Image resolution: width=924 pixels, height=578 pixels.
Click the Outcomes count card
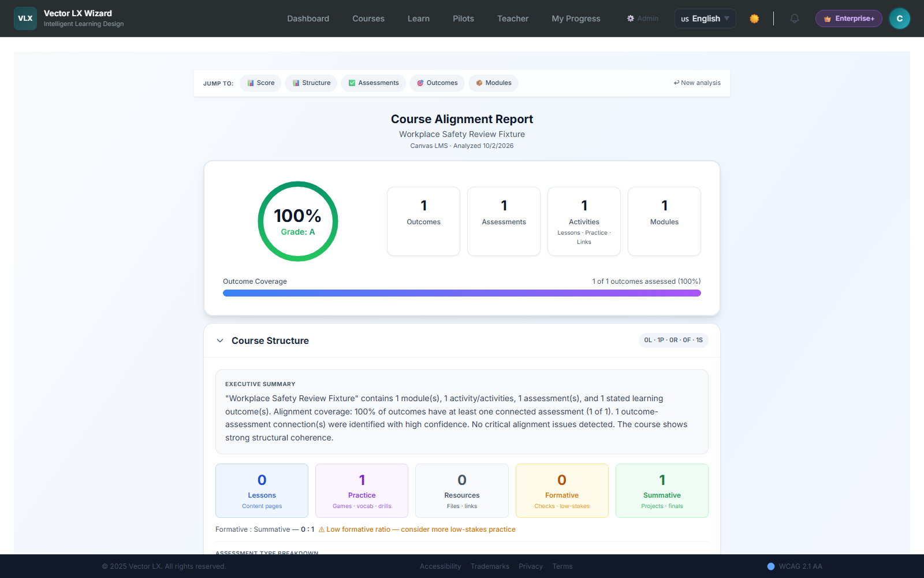(x=423, y=221)
